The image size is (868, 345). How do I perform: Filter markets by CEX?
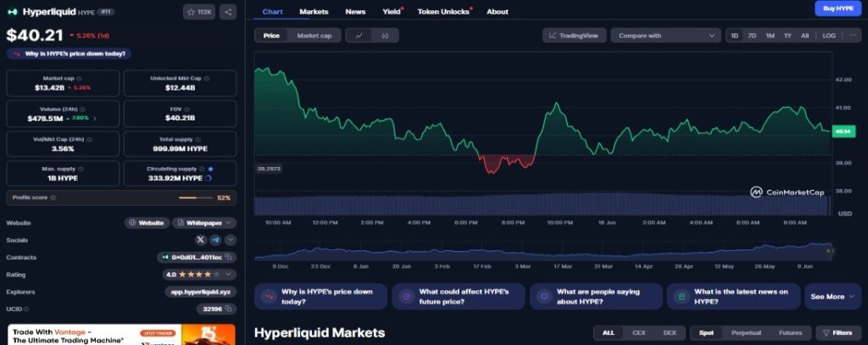click(x=639, y=333)
